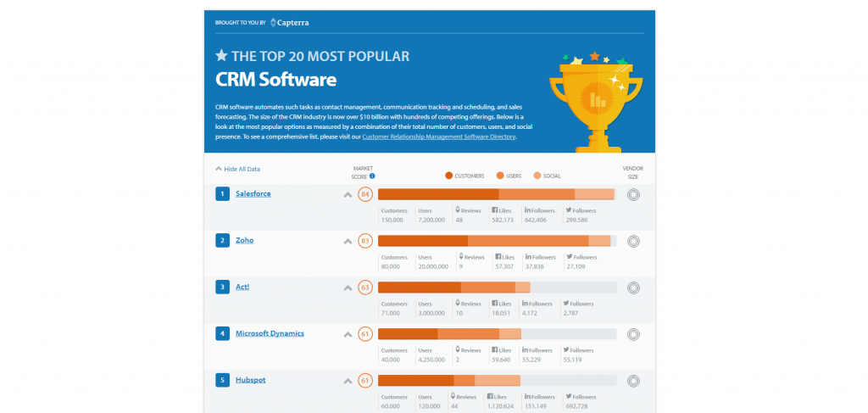The image size is (868, 413).
Task: Click Hubspot Likes value 1,120,624
Action: coord(500,406)
